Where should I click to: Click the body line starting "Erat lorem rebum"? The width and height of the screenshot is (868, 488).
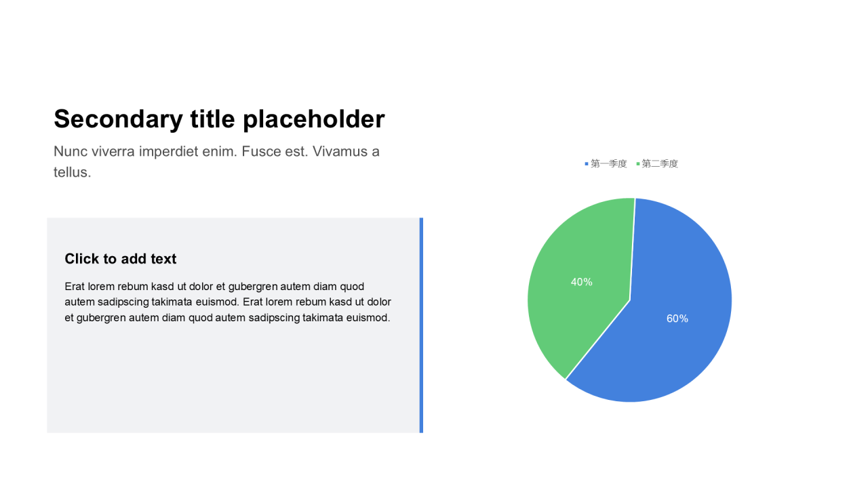tap(214, 287)
